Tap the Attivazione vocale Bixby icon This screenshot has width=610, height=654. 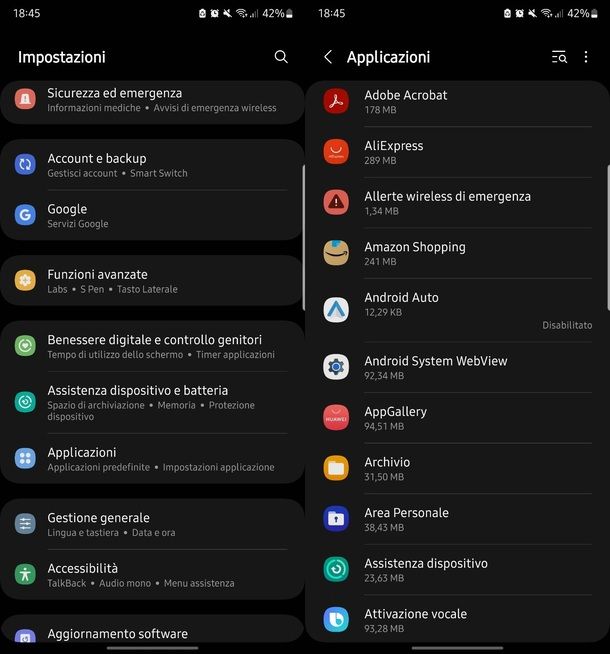tap(336, 619)
